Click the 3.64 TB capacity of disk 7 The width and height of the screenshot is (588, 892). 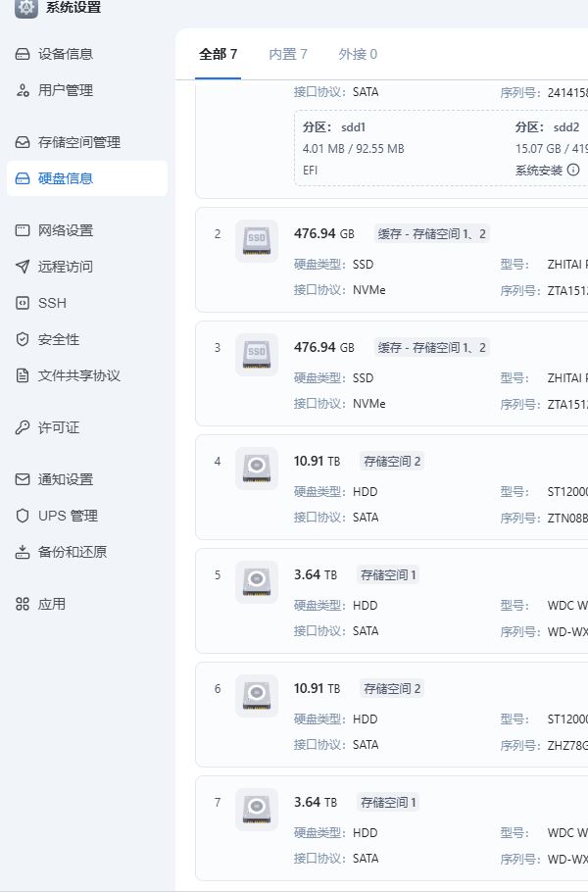pos(315,803)
